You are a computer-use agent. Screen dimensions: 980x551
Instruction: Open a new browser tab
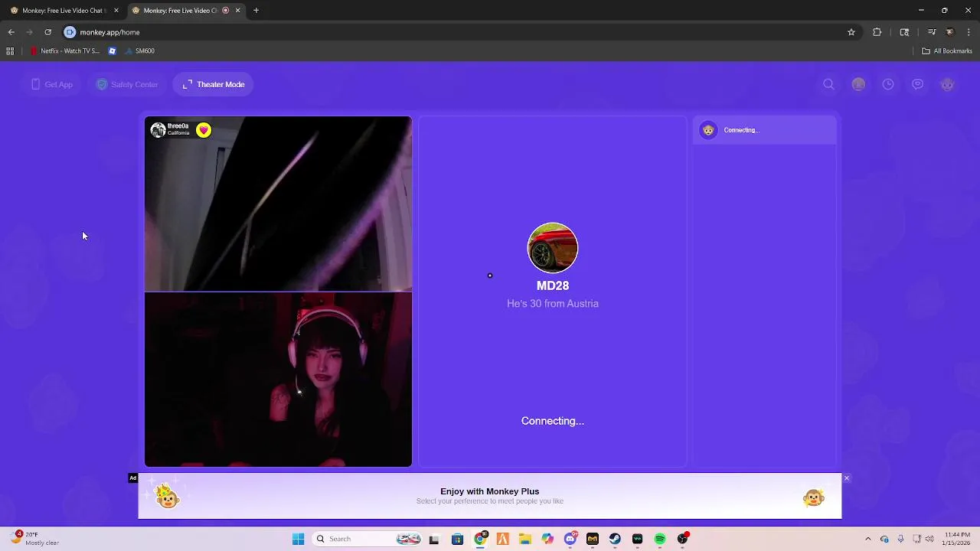click(x=256, y=11)
